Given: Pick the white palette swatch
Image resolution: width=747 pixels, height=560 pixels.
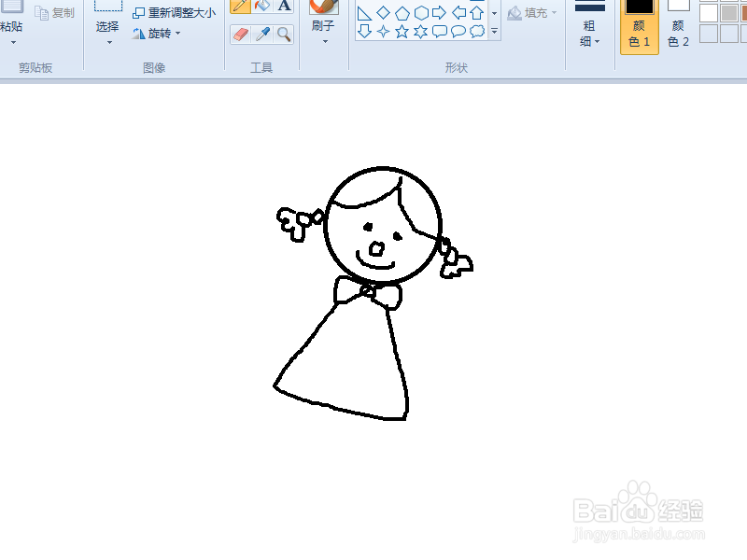Looking at the screenshot, I should coord(709,13).
